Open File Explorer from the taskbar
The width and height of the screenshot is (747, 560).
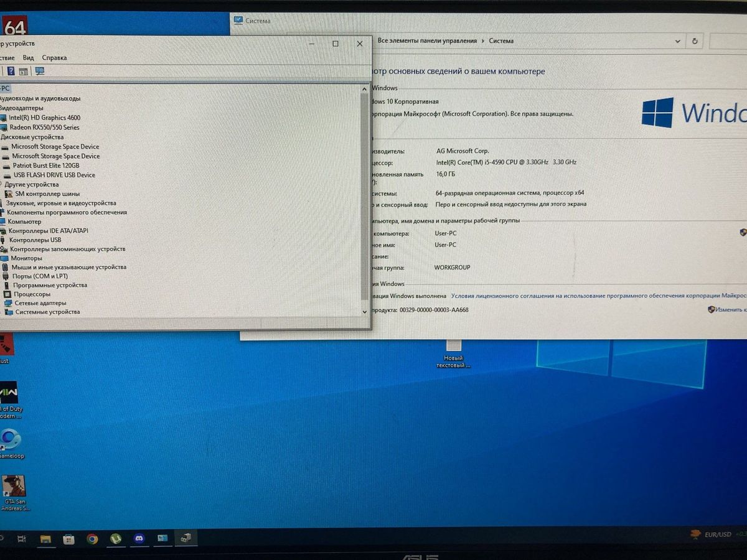point(45,539)
